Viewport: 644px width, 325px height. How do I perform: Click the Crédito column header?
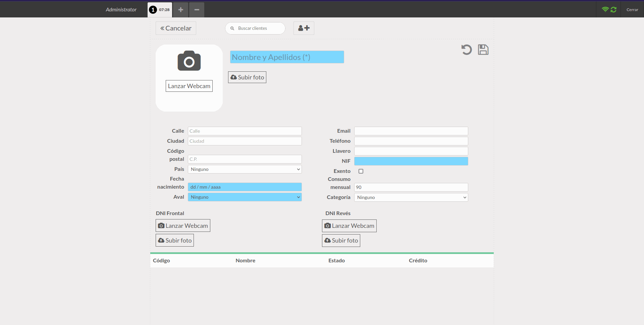click(x=418, y=261)
